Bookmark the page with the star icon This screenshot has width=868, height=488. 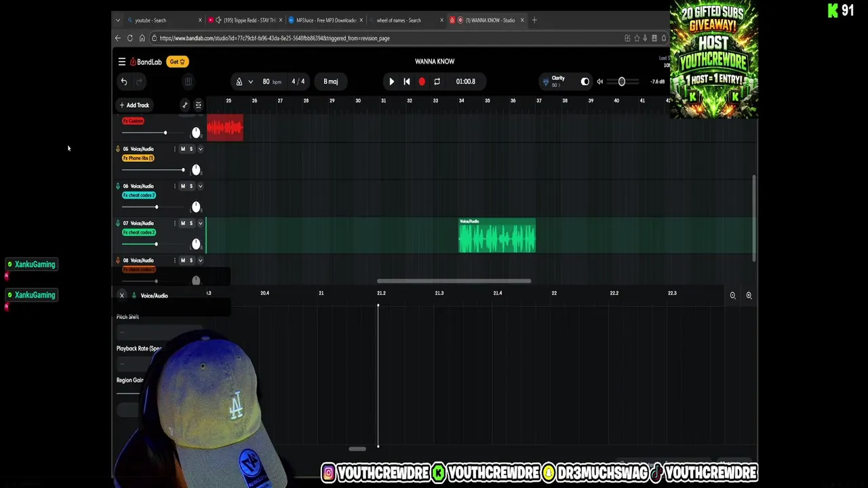coord(636,38)
